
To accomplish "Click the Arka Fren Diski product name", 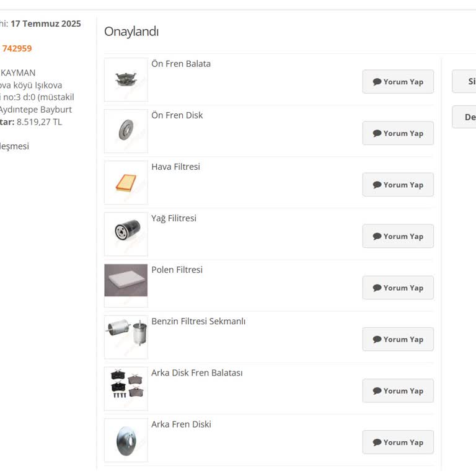I will [x=181, y=424].
